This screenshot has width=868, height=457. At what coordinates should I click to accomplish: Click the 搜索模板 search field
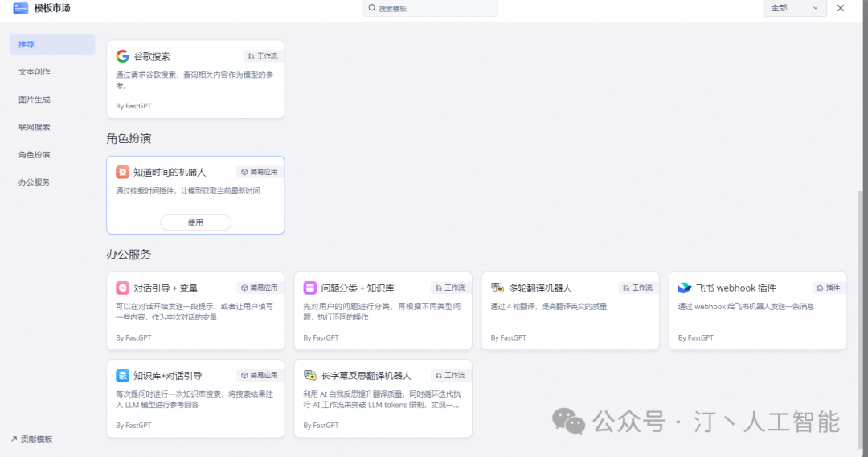(x=430, y=8)
